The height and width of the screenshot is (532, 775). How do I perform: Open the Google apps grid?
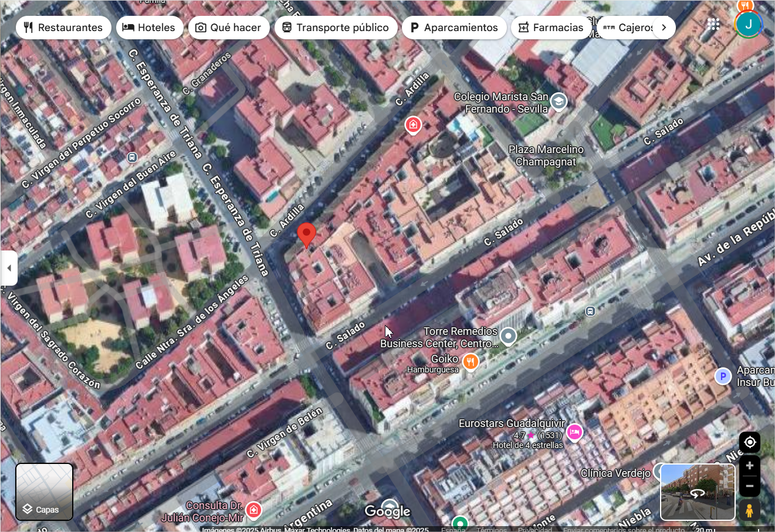[x=713, y=24]
